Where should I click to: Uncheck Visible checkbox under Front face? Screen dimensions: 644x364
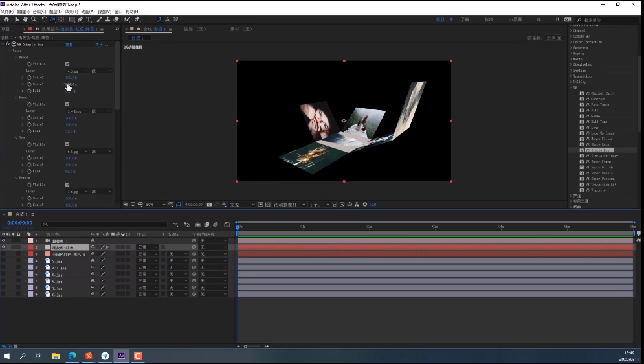(67, 64)
